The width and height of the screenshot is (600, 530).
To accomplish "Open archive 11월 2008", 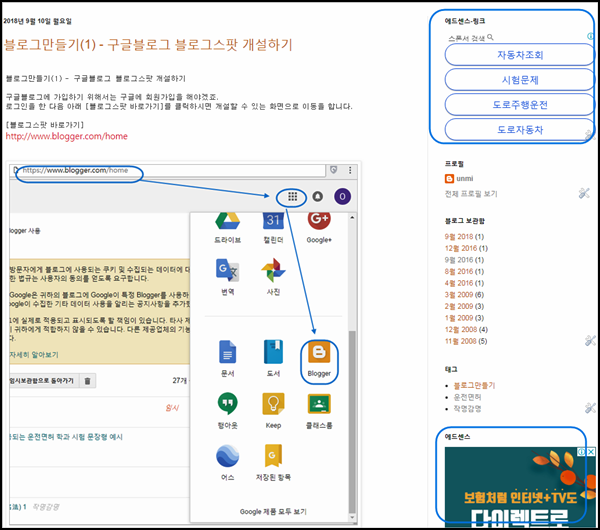I will 461,341.
